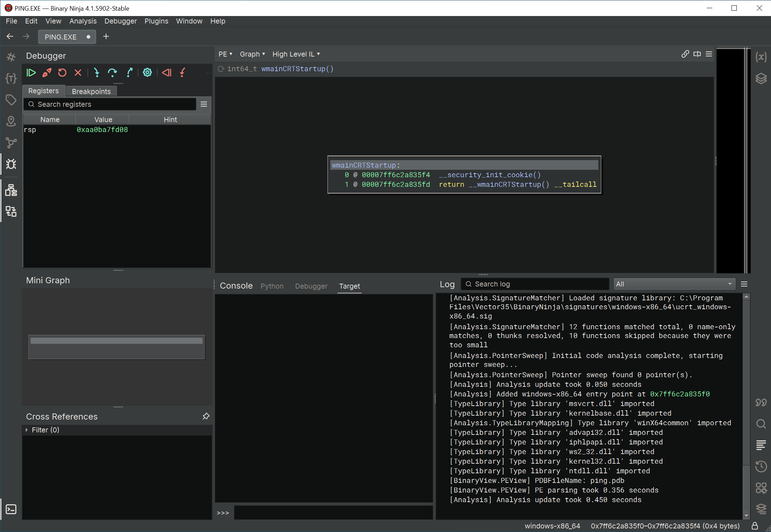This screenshot has width=771, height=532.
Task: Switch to the Breakpoints tab
Action: (x=91, y=91)
